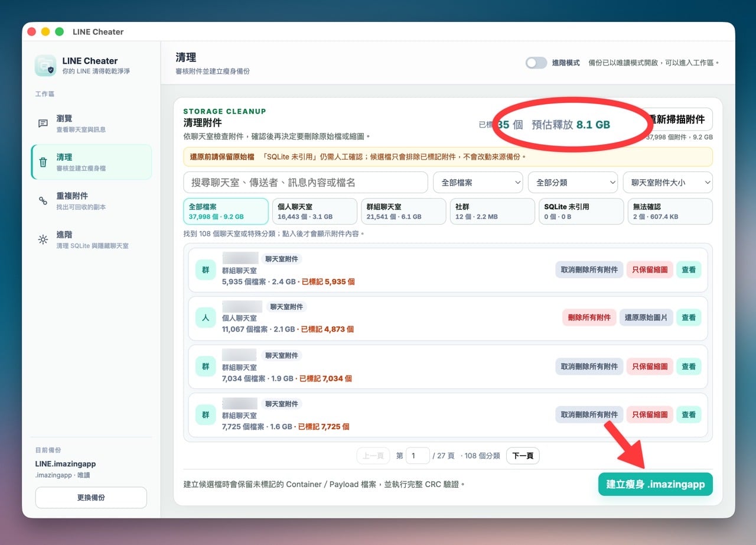Viewport: 756px width, 545px height.
Task: Click 查看 in the 7,725 個檔案 row
Action: coord(689,414)
